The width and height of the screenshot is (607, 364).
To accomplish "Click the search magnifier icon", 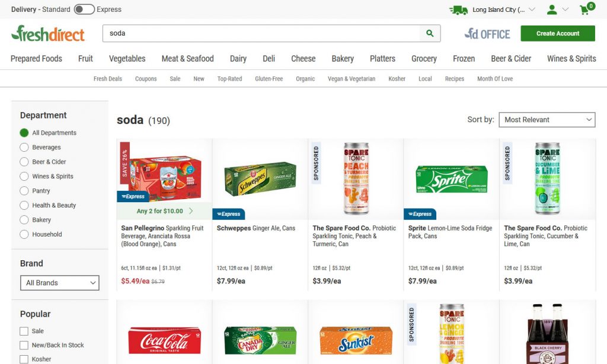I will (430, 34).
